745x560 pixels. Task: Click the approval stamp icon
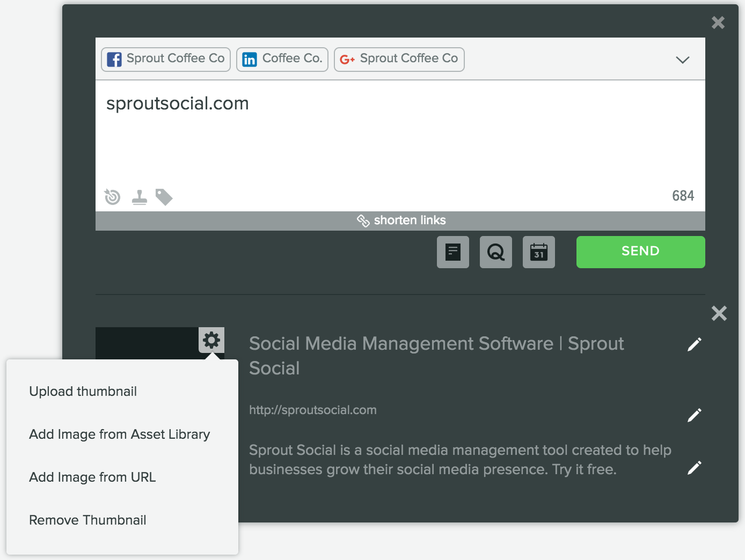pos(140,197)
